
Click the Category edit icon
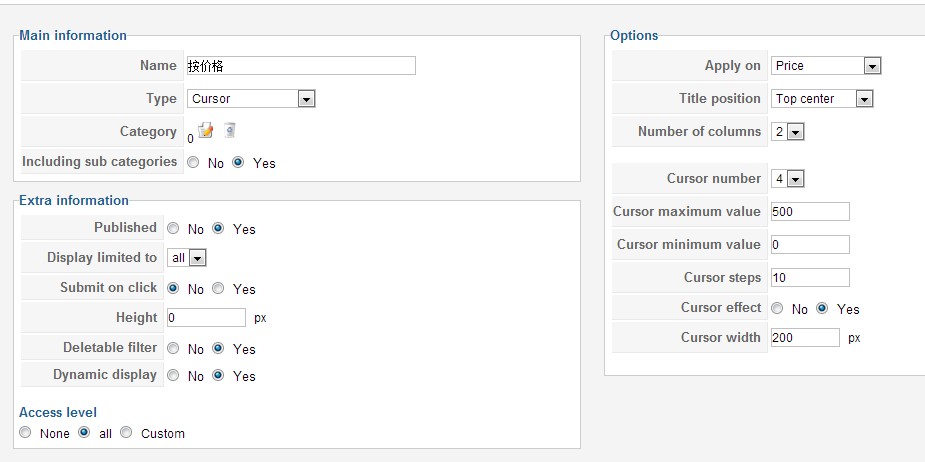point(205,130)
